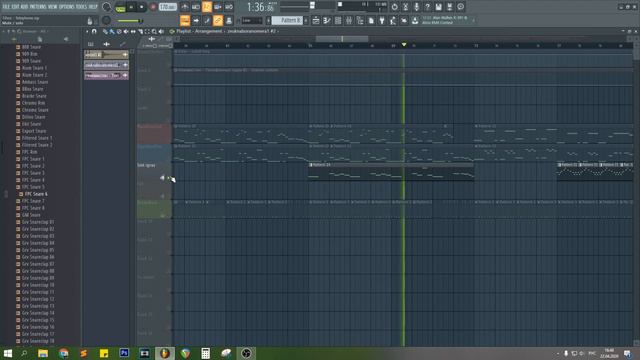This screenshot has width=640, height=360.
Task: Open the Channel rack from main toolbar
Action: [x=338, y=20]
